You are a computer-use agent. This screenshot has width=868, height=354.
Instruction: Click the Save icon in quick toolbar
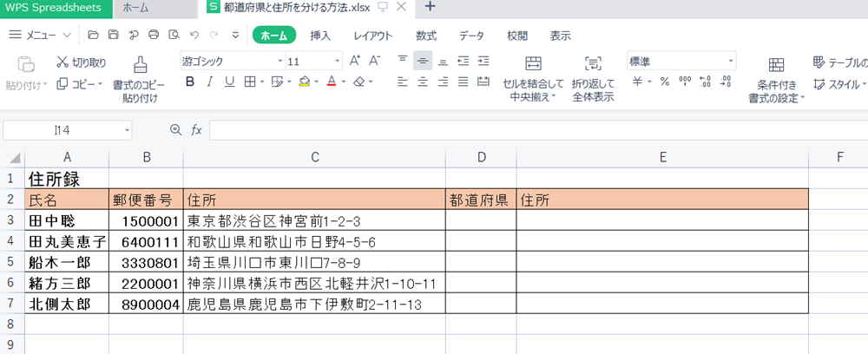(x=113, y=36)
